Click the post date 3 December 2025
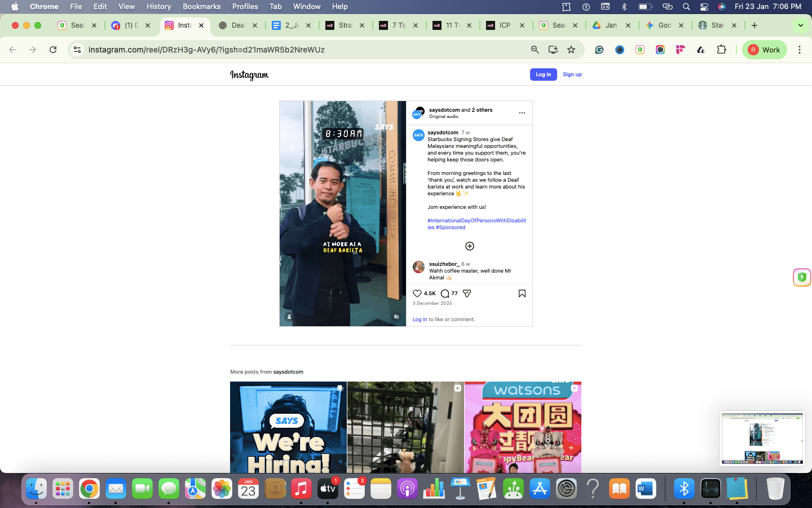The width and height of the screenshot is (812, 508). click(x=433, y=304)
